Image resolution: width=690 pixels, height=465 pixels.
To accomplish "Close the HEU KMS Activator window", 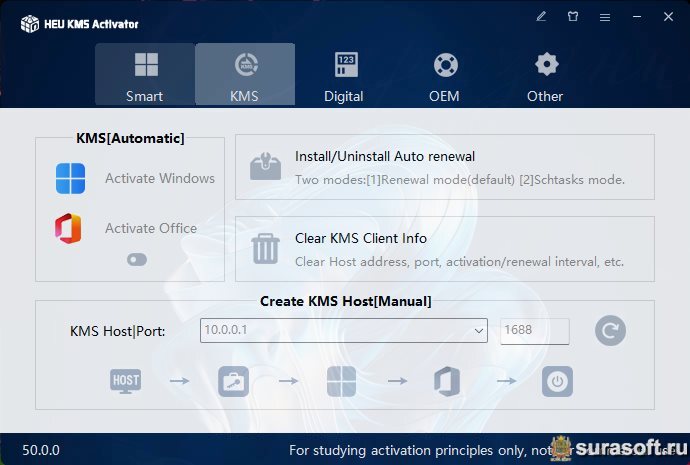I will (668, 17).
